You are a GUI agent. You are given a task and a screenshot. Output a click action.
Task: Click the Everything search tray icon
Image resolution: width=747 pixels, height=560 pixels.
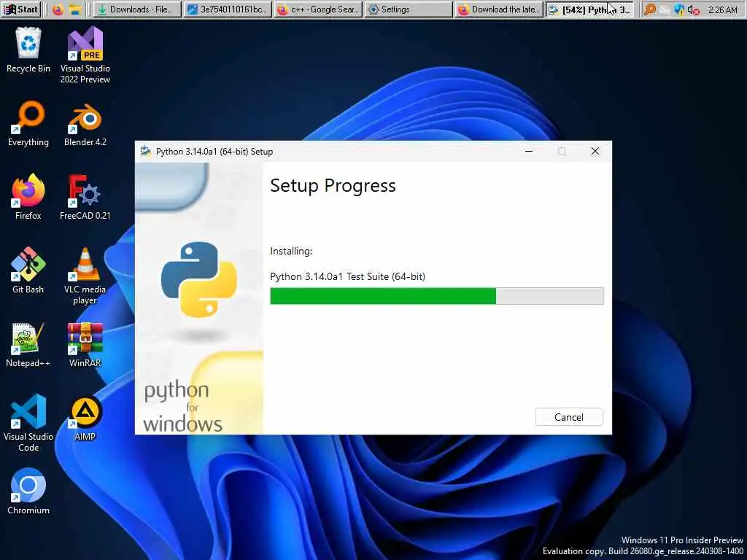650,9
